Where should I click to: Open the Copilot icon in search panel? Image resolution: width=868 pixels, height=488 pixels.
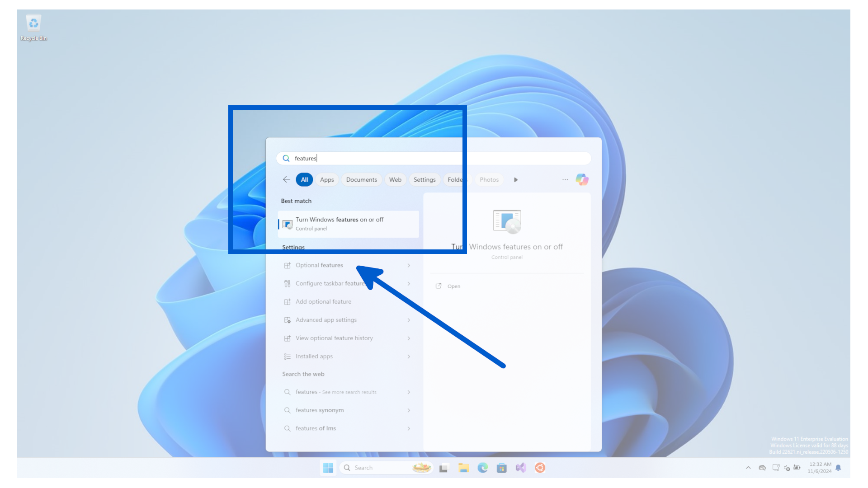tap(582, 179)
